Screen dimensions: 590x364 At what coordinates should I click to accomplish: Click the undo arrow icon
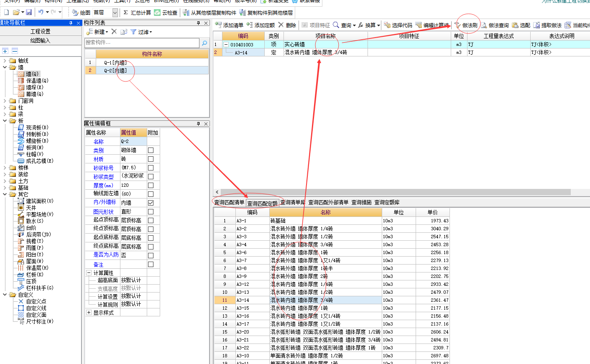coord(41,12)
